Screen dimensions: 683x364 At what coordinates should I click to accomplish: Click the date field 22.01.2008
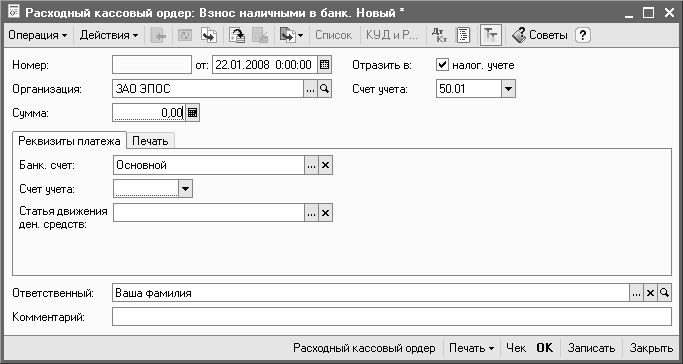[265, 65]
